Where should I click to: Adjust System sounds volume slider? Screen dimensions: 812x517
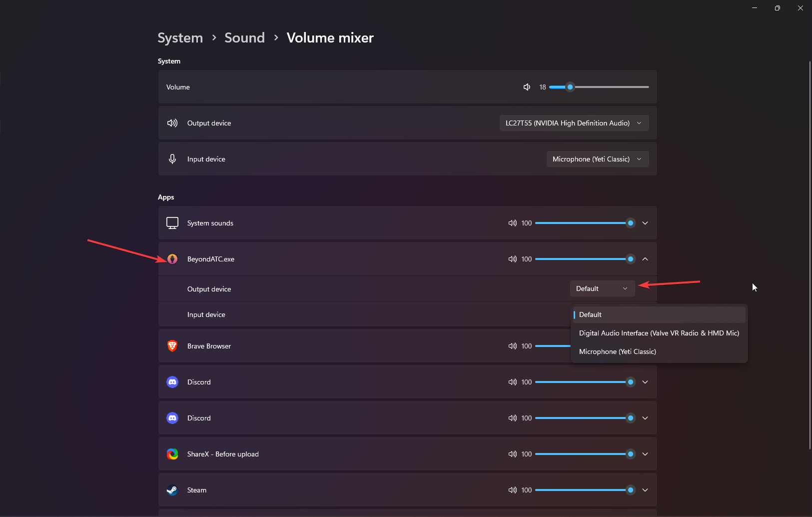[585, 223]
